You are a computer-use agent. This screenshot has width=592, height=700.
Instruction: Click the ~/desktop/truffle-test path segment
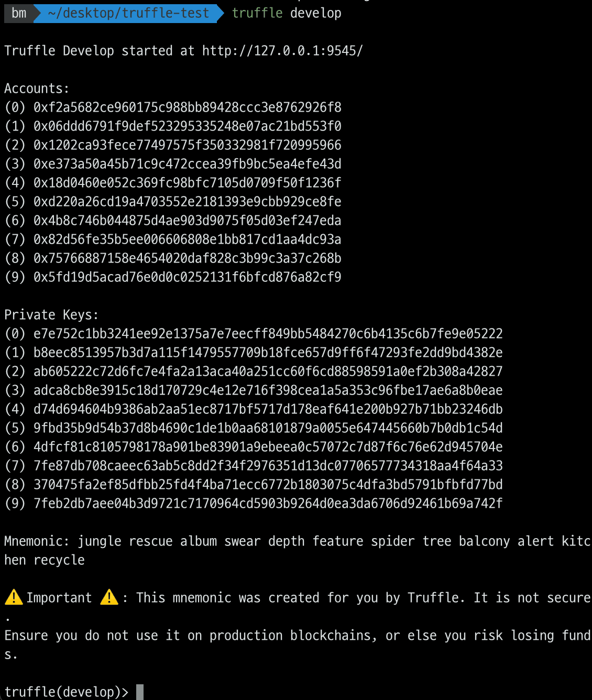click(x=128, y=13)
